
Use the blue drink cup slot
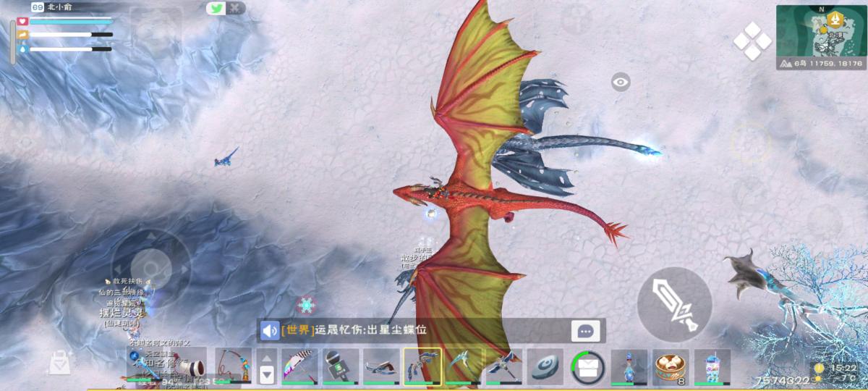click(712, 366)
